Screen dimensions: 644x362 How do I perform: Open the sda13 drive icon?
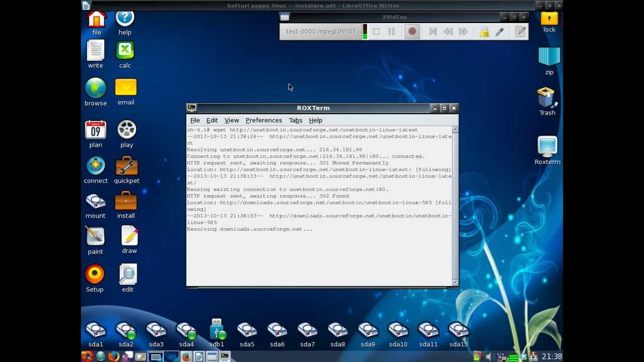[x=458, y=334]
